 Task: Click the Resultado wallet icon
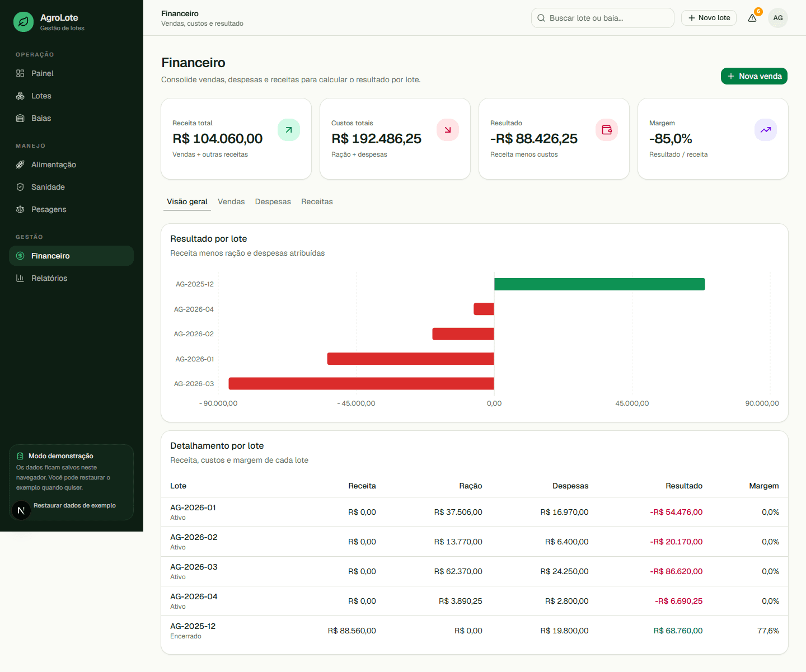[607, 130]
